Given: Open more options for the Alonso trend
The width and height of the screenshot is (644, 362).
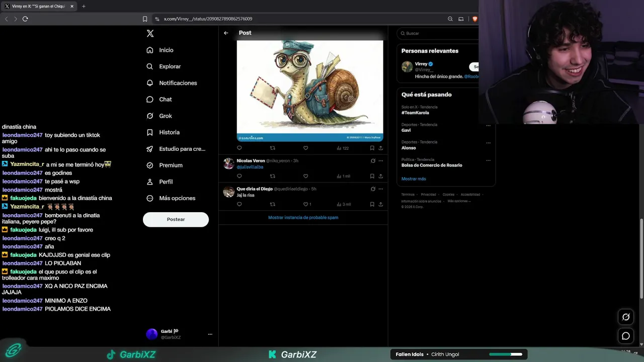Looking at the screenshot, I should pos(488,143).
